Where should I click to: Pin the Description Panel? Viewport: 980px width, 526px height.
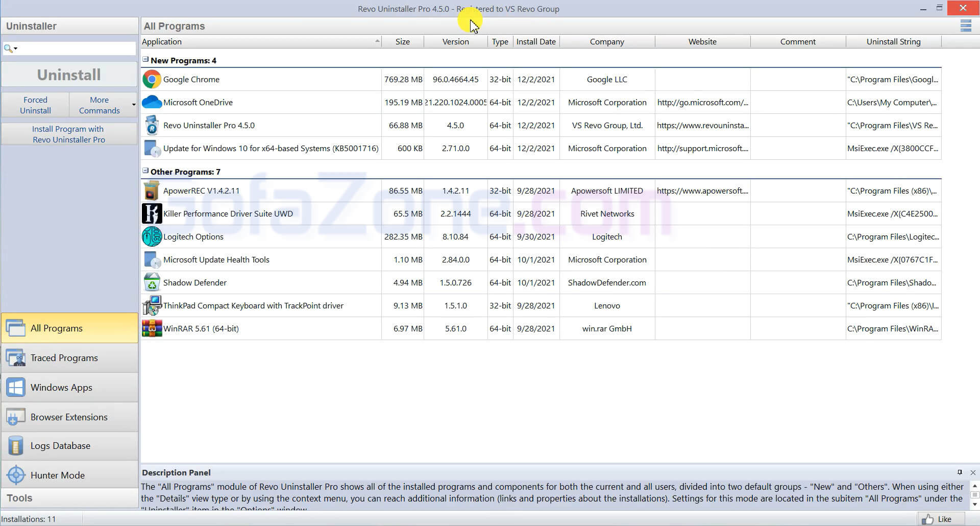[960, 472]
